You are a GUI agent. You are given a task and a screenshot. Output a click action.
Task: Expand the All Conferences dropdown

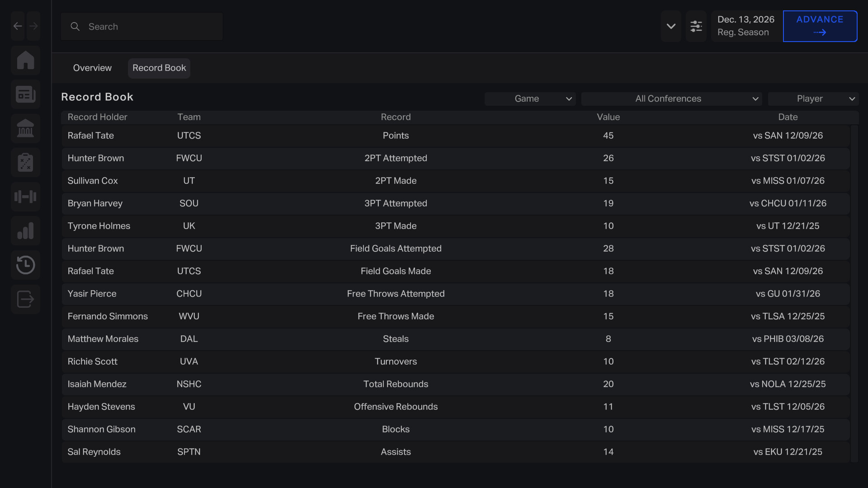(671, 99)
